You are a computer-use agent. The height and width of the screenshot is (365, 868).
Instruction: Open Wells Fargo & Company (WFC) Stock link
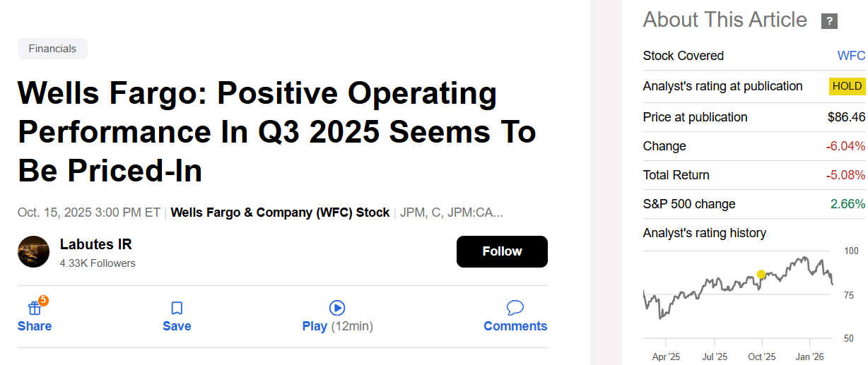click(280, 213)
